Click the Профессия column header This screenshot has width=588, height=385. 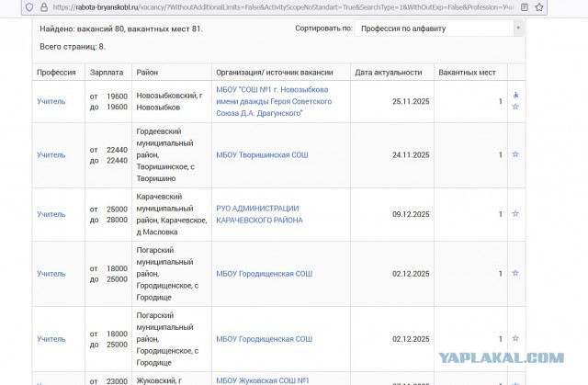(56, 73)
